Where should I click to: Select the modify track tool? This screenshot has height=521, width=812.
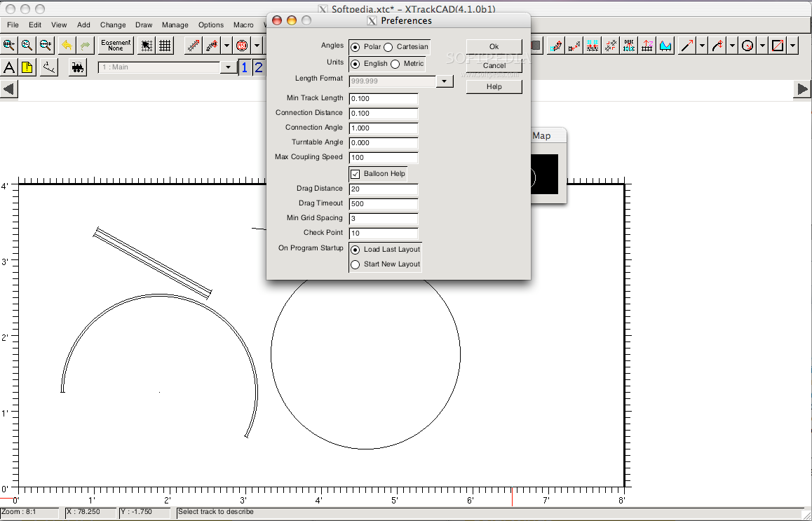[556, 46]
